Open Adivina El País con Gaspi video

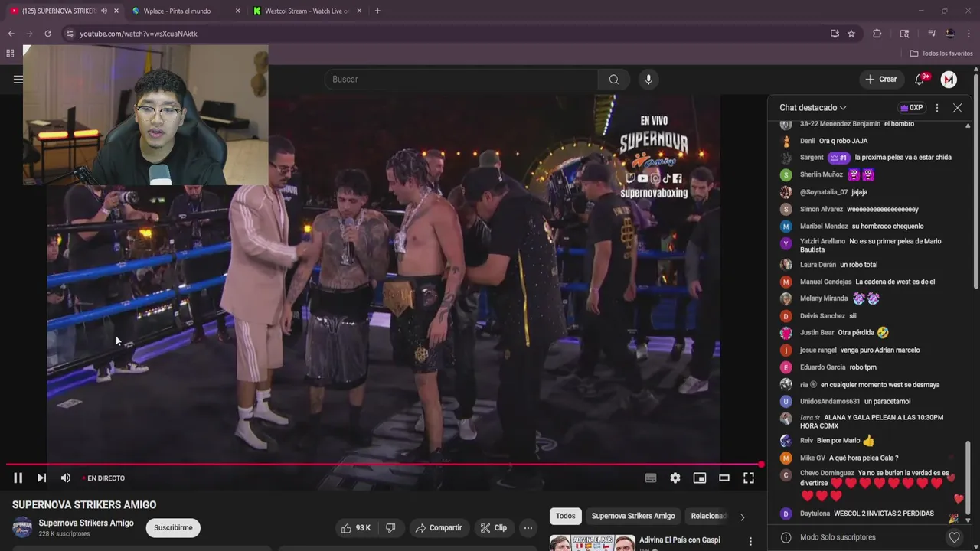pyautogui.click(x=680, y=540)
